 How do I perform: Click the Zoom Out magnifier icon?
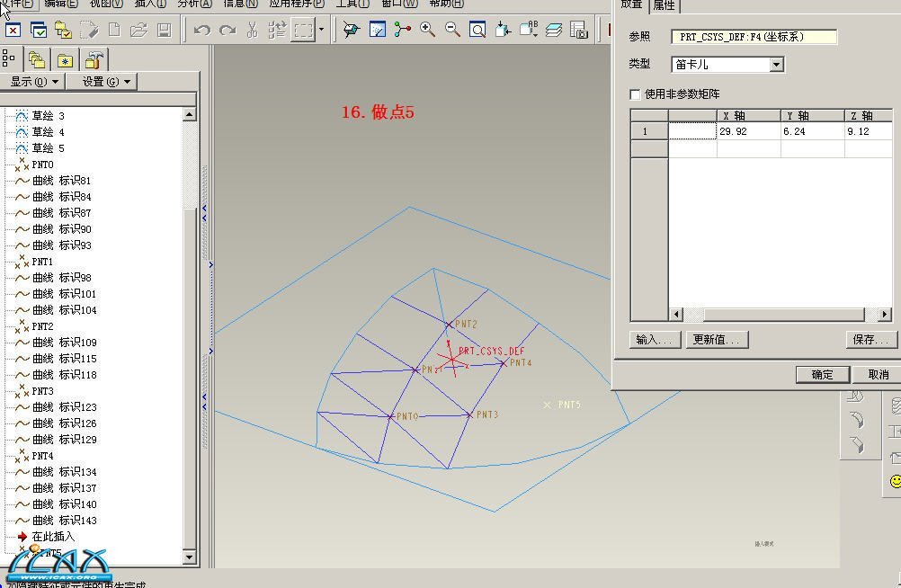tap(452, 30)
